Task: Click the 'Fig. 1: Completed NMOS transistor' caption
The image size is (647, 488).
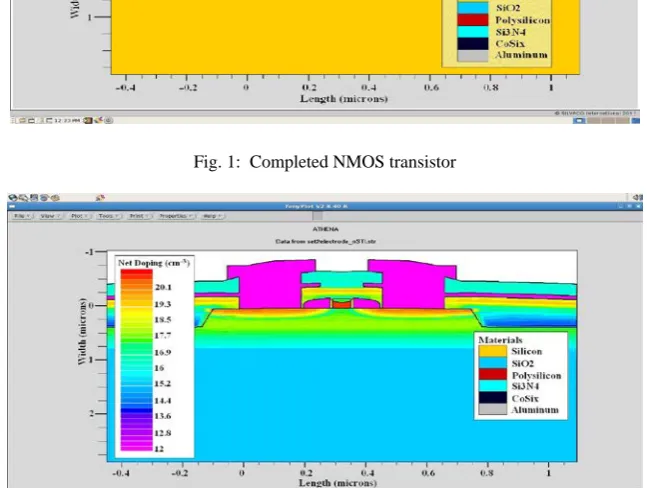Action: coord(325,162)
